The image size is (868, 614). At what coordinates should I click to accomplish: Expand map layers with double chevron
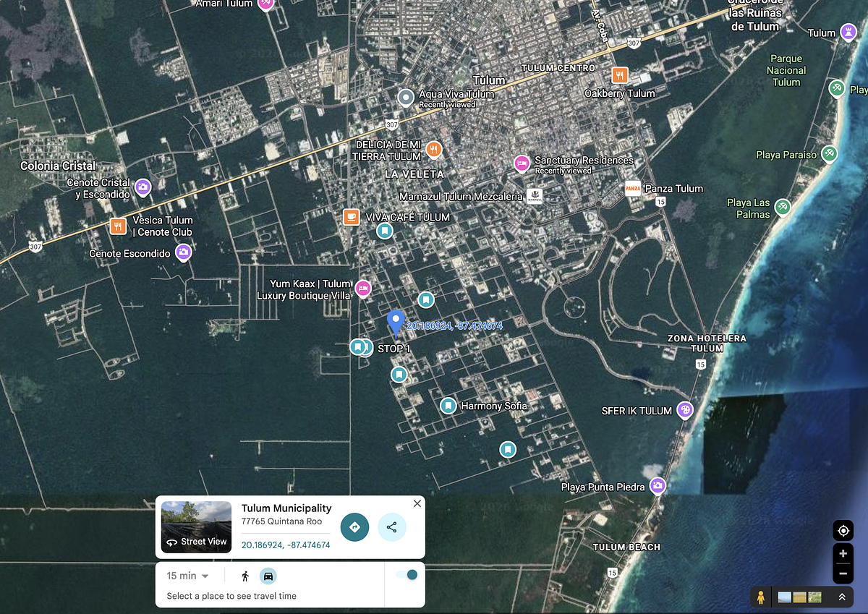pos(842,597)
